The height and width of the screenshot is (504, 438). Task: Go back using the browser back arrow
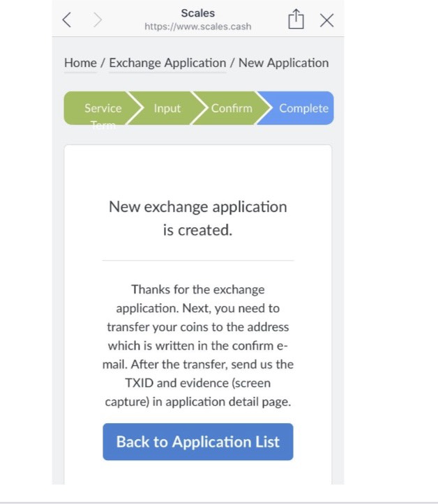pyautogui.click(x=66, y=20)
